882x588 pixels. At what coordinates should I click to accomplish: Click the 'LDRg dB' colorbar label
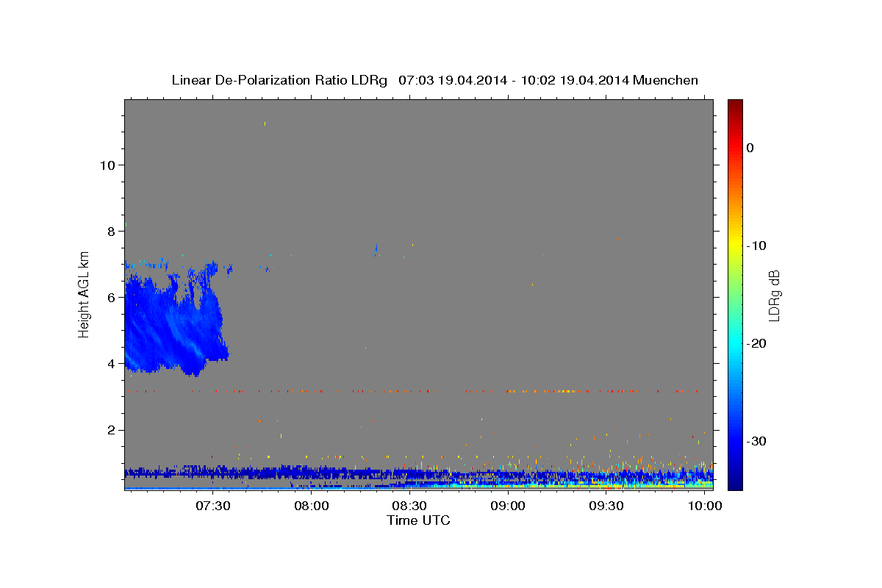pos(773,295)
